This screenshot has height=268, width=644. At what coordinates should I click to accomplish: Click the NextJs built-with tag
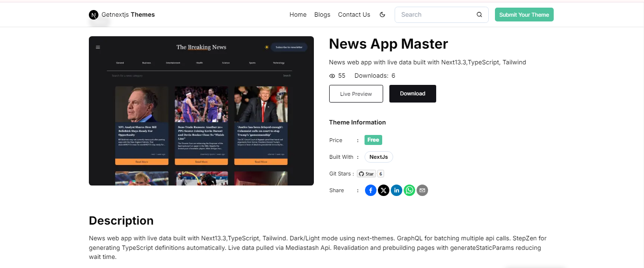[x=379, y=157]
